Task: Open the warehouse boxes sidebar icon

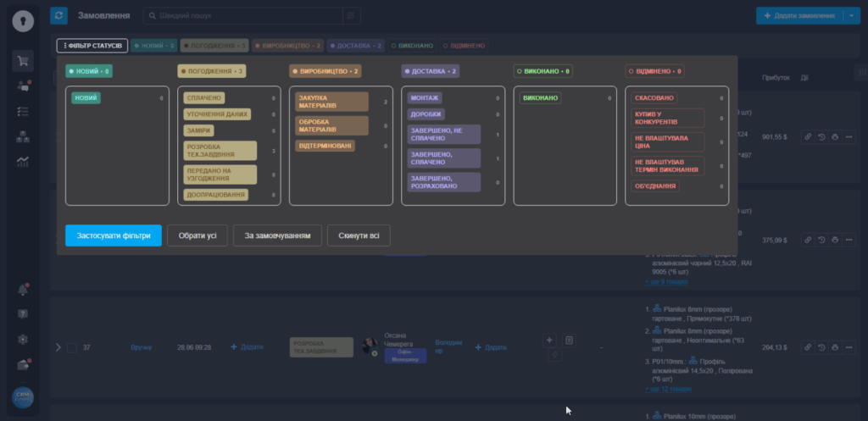Action: (x=23, y=136)
